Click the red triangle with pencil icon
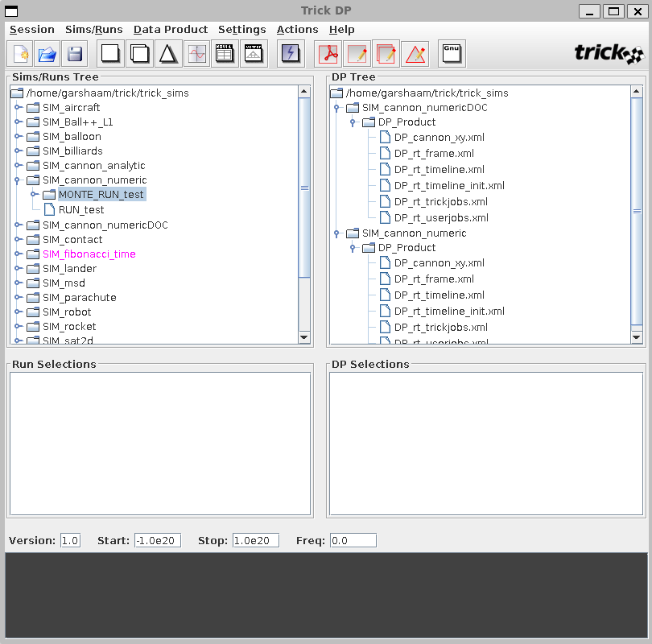 (415, 54)
